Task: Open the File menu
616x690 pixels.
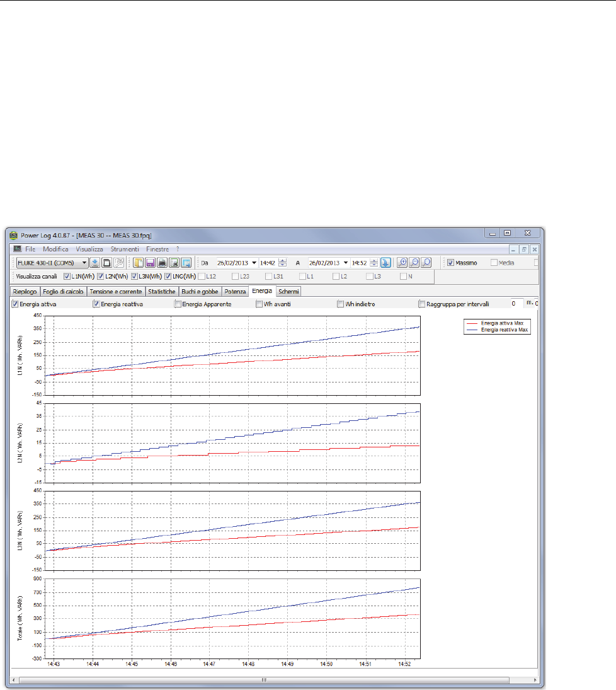Action: pyautogui.click(x=30, y=249)
